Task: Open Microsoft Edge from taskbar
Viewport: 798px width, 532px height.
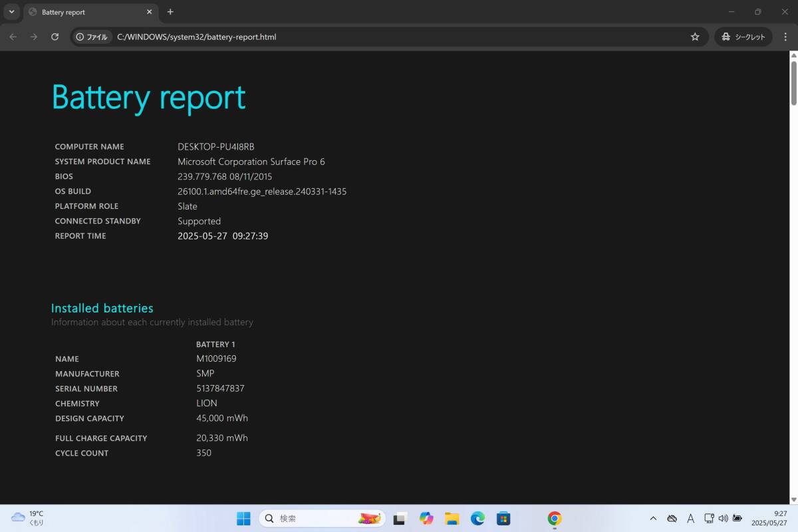Action: pos(477,519)
